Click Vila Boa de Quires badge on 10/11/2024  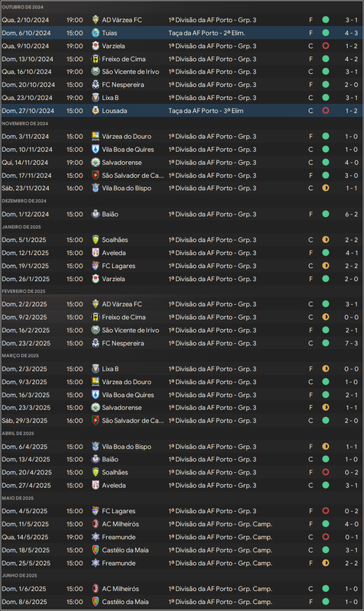(95, 149)
